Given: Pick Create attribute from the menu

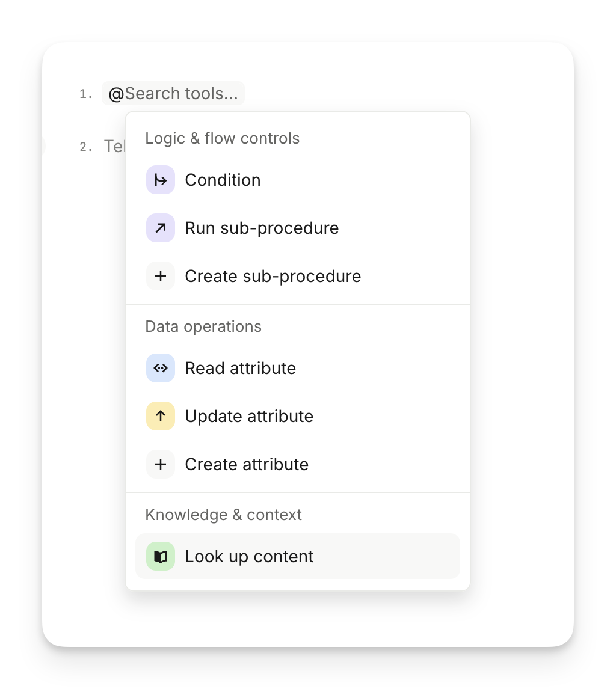Looking at the screenshot, I should [247, 464].
